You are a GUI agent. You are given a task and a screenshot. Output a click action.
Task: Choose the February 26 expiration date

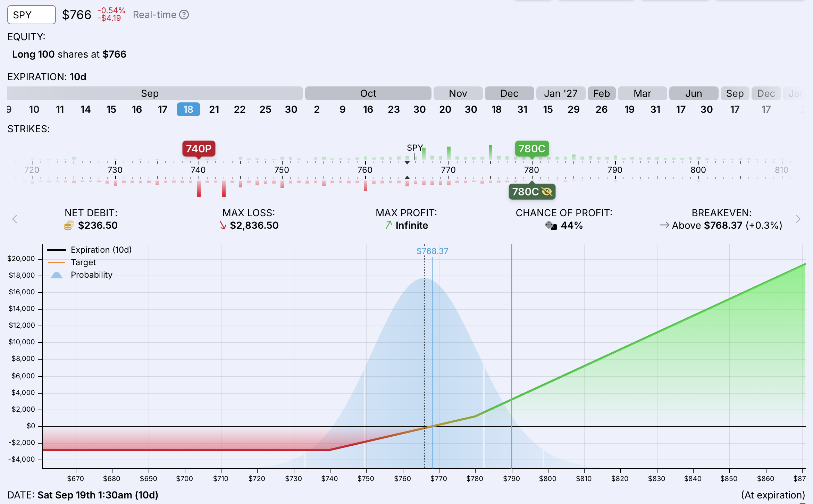(602, 109)
